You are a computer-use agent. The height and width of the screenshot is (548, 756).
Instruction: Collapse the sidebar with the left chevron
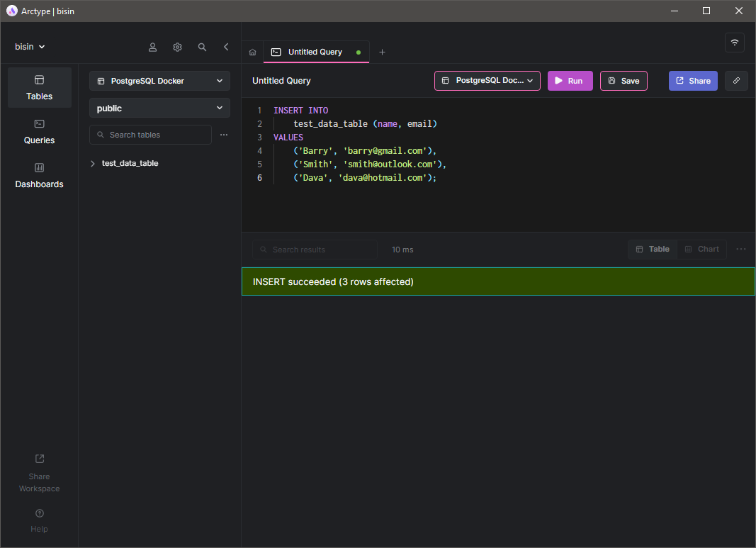click(x=226, y=47)
